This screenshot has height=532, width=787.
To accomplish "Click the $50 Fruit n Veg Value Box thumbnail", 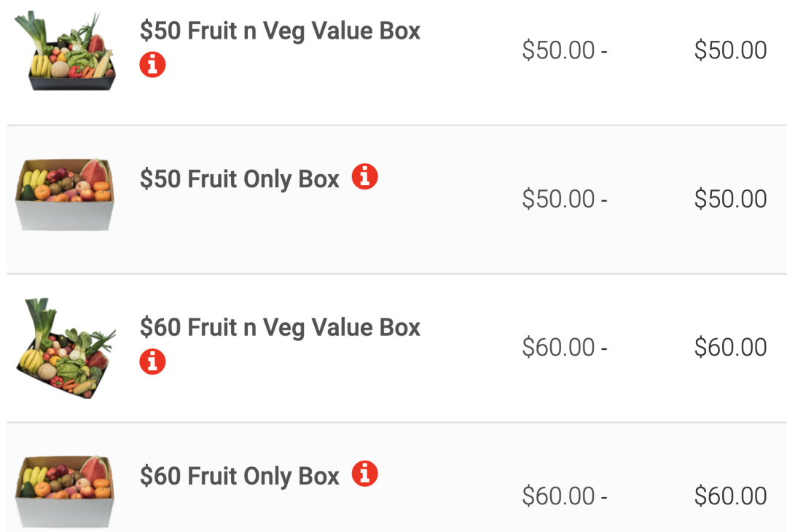I will pos(66,51).
